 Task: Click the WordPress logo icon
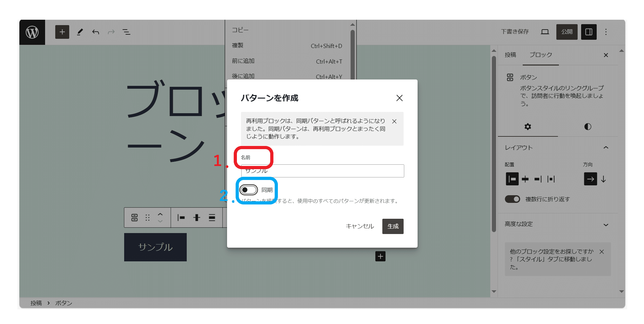coord(32,32)
